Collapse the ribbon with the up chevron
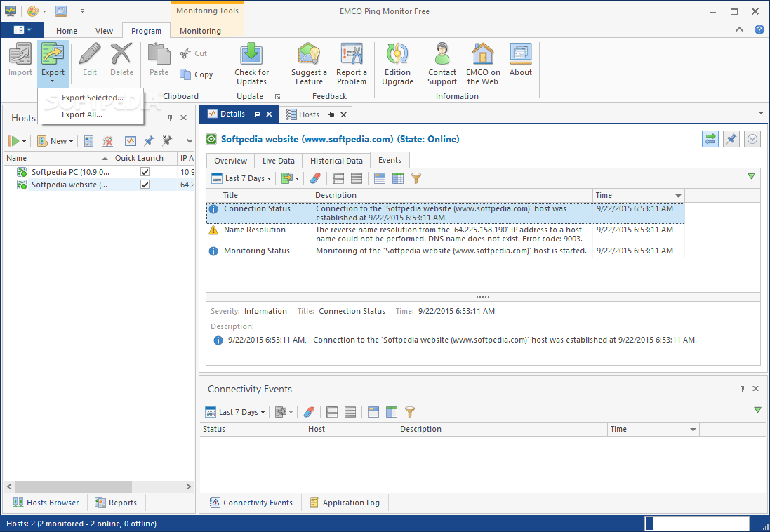 (x=739, y=30)
